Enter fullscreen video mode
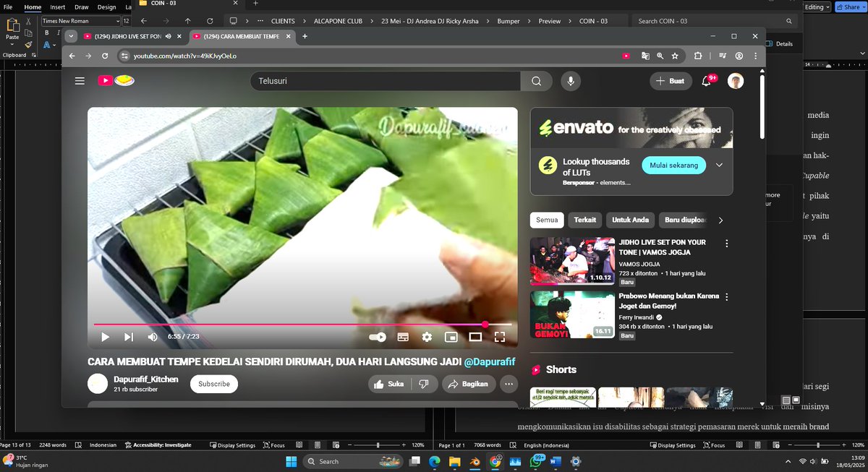Viewport: 868px width, 472px height. [x=499, y=337]
